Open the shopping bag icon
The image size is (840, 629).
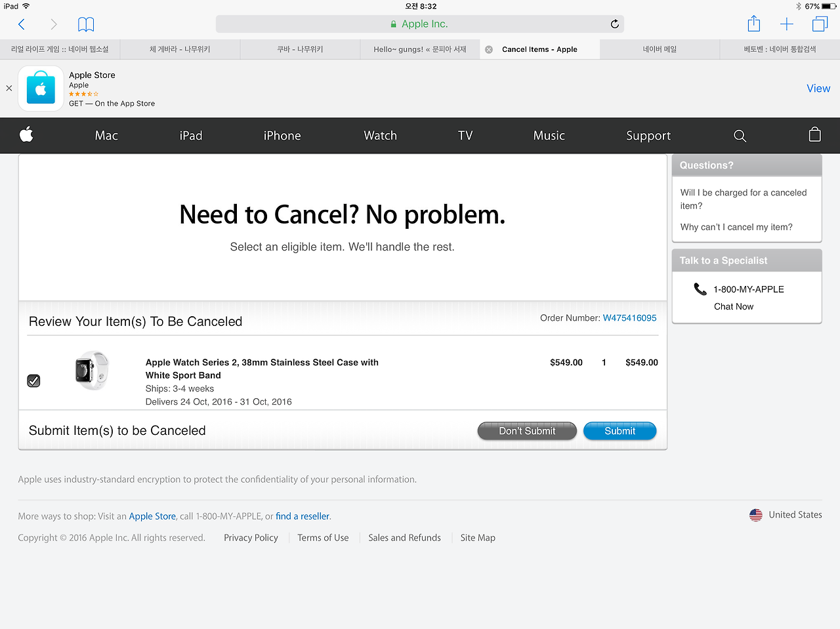[x=814, y=134]
